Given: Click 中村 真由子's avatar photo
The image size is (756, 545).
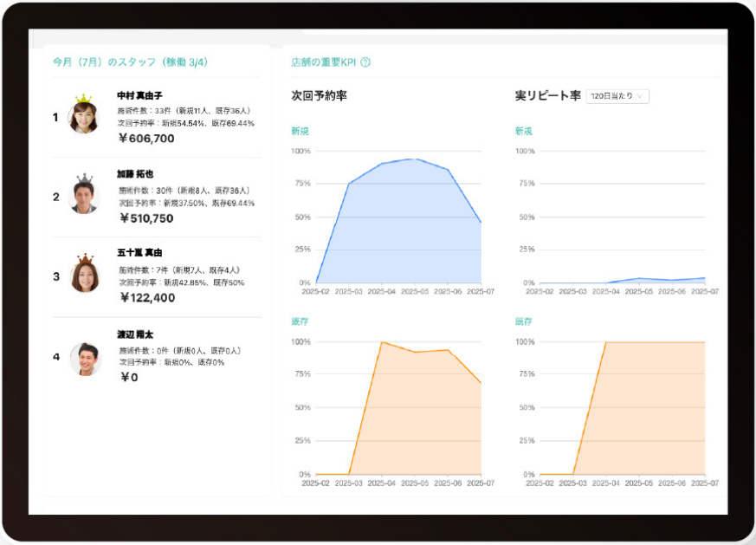Looking at the screenshot, I should (83, 118).
